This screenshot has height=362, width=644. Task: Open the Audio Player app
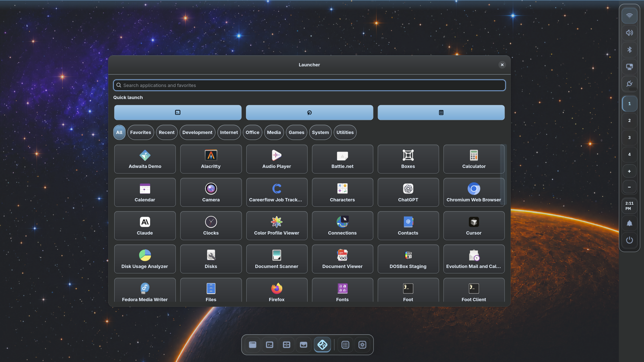click(277, 159)
